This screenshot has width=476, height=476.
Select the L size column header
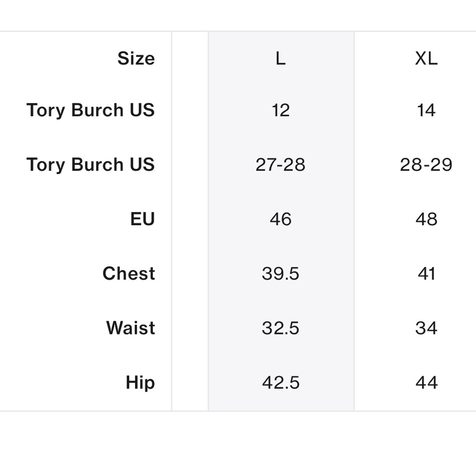[x=280, y=59]
